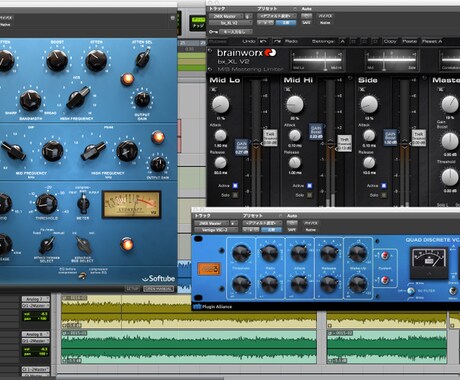Click the Side XL knob
Screen dimensions: 460x380
pyautogui.click(x=369, y=104)
